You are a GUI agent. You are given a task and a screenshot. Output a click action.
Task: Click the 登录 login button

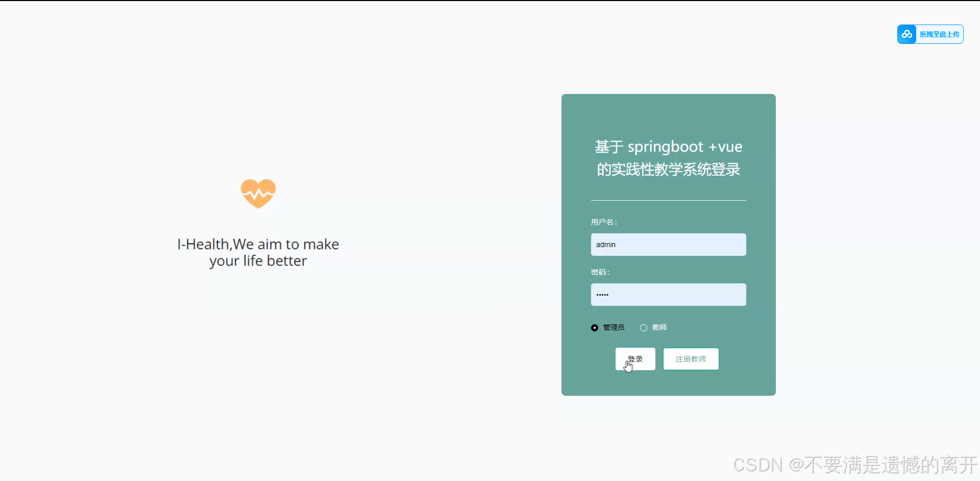click(635, 359)
